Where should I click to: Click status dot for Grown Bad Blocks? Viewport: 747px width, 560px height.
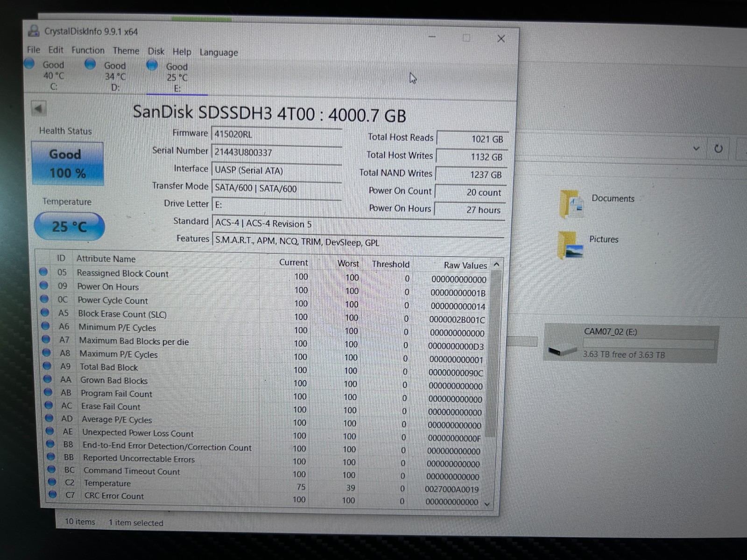click(47, 379)
